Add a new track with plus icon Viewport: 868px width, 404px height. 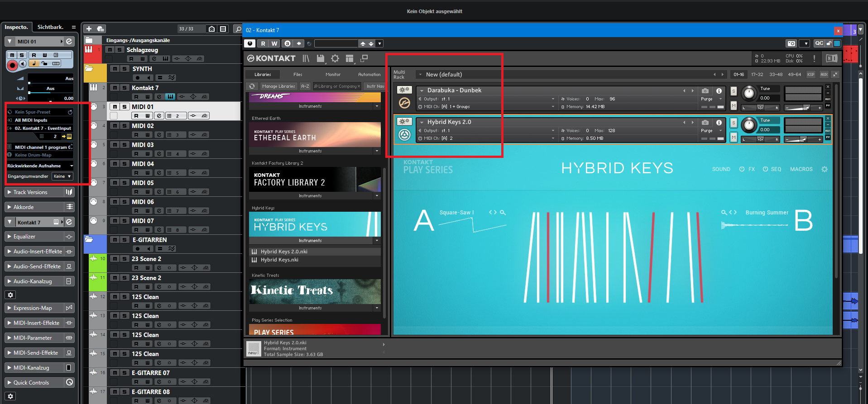89,29
